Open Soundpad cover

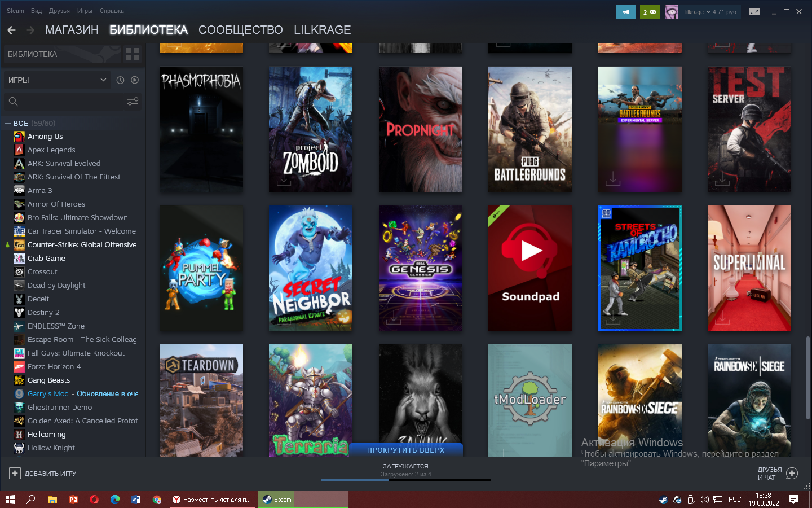tap(530, 268)
